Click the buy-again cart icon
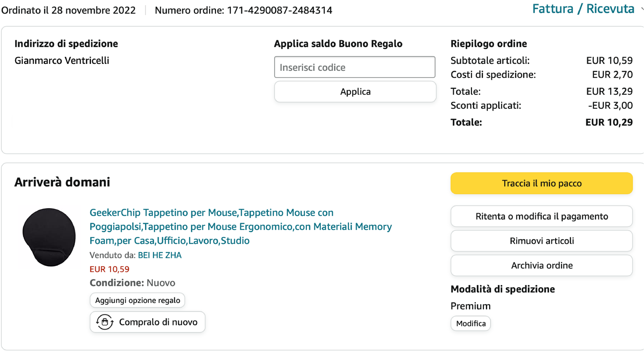644x353 pixels. click(105, 322)
